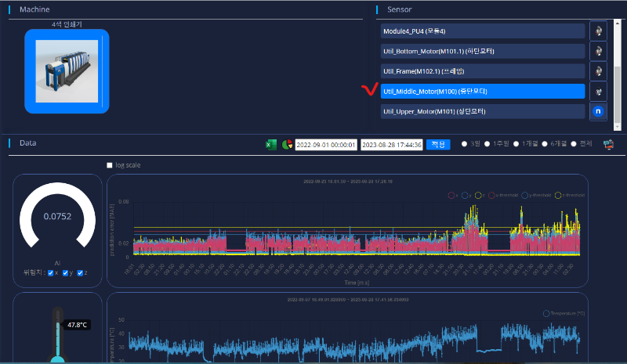627x364 pixels.
Task: Click the start date field 2022-09-01
Action: click(x=326, y=145)
